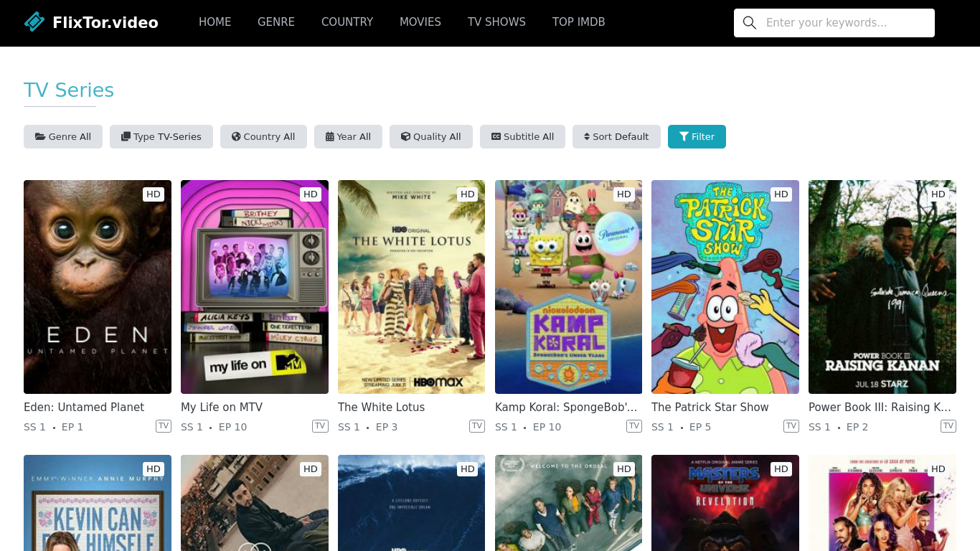The height and width of the screenshot is (551, 980).
Task: Click the HD badge on Patrick Star Show
Action: point(781,194)
